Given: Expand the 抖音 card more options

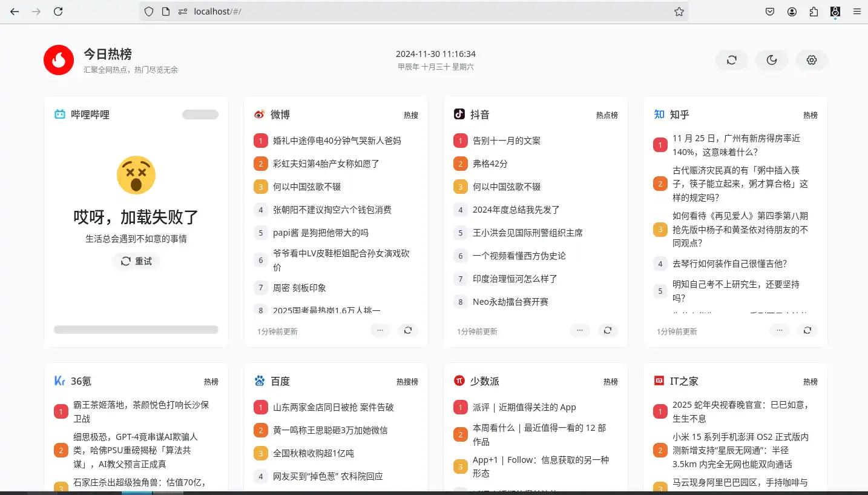Looking at the screenshot, I should pyautogui.click(x=580, y=330).
